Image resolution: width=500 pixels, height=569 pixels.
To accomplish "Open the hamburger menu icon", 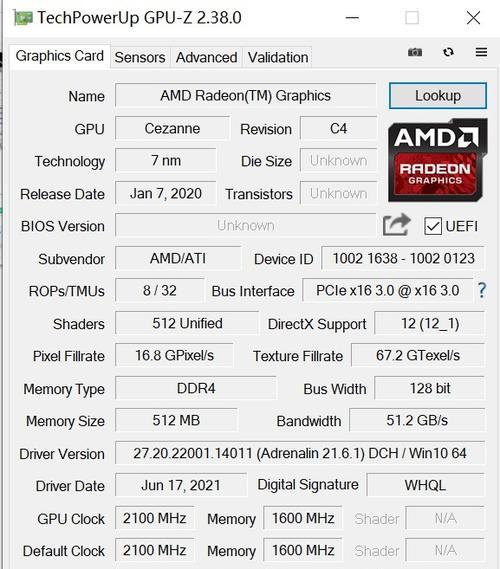I will click(x=481, y=52).
